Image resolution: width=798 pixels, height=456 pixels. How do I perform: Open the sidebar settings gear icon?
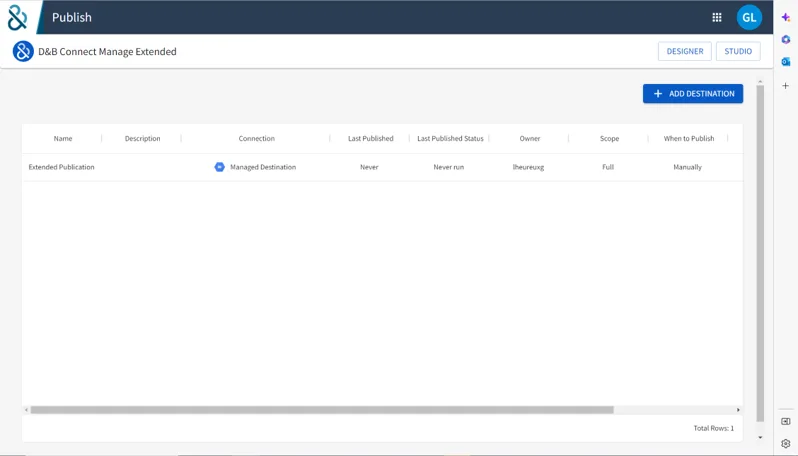pyautogui.click(x=786, y=443)
